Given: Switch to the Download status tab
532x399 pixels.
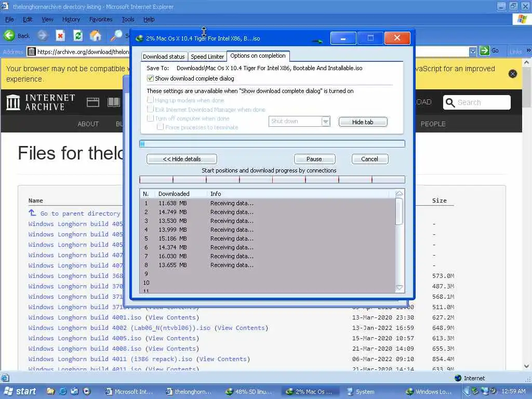Looking at the screenshot, I should point(164,56).
